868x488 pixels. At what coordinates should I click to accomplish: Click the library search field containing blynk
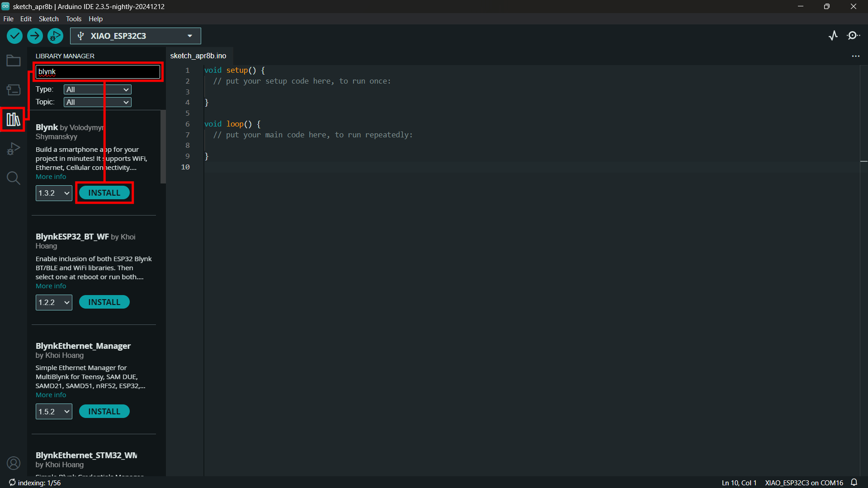(x=98, y=72)
